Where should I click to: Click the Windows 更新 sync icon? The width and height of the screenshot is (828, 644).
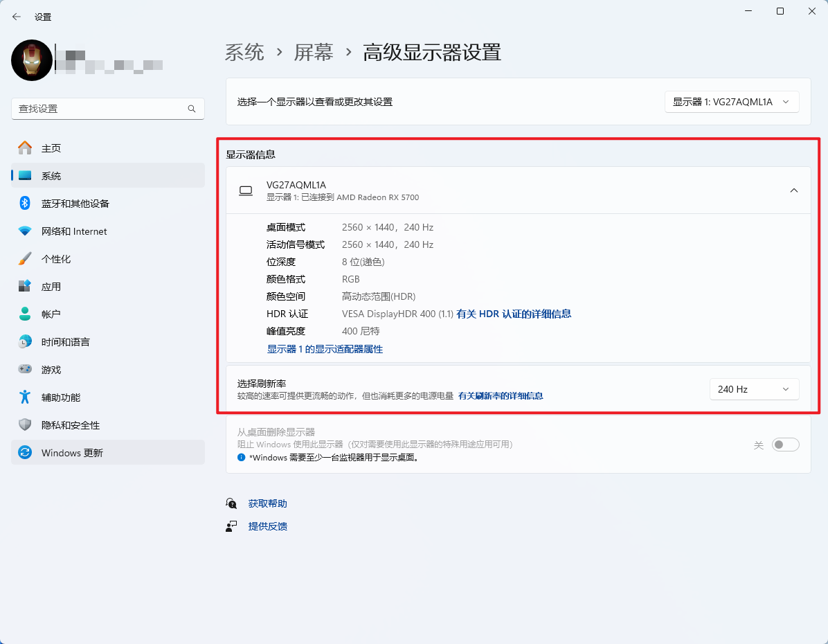pos(25,453)
